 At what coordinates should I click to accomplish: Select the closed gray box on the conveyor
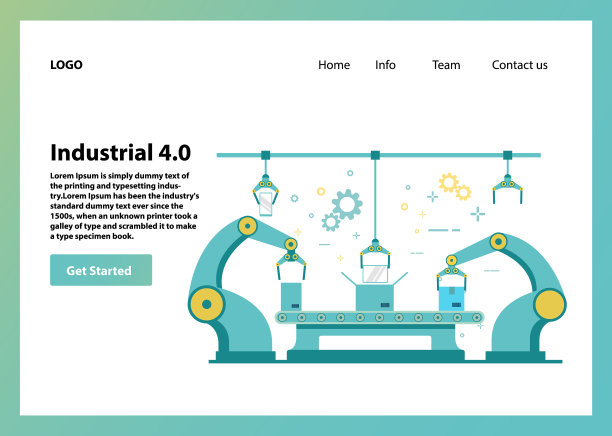[x=291, y=296]
